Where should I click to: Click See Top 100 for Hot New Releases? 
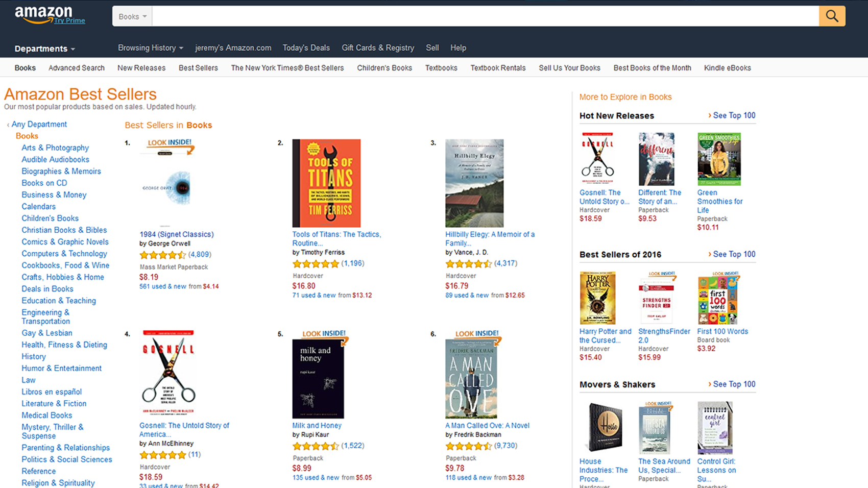click(x=733, y=115)
